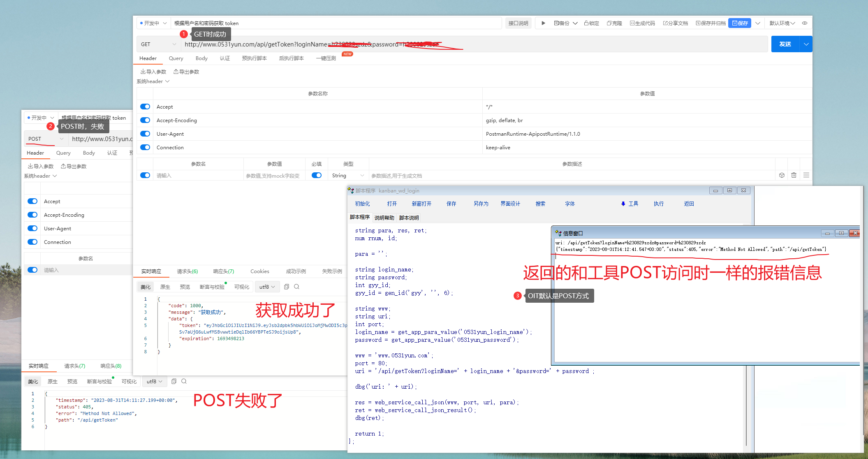This screenshot has width=868, height=459.
Task: Click 执行 in the script program menu
Action: [659, 204]
